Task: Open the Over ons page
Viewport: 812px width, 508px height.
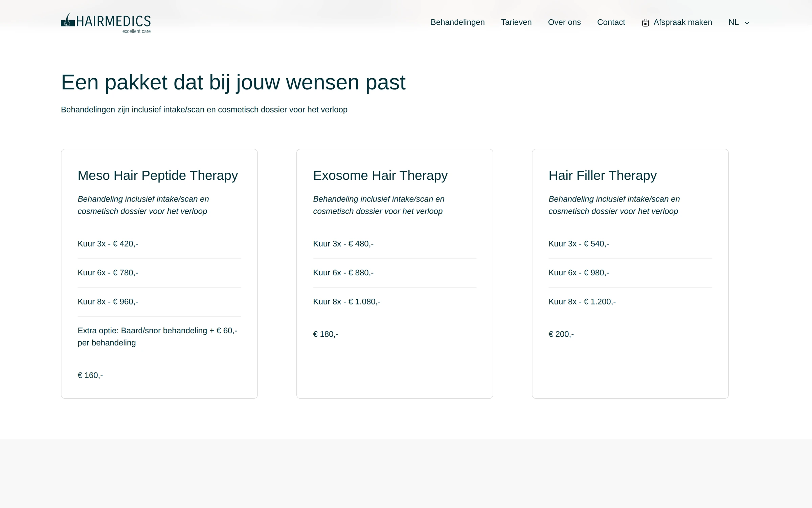Action: 564,22
